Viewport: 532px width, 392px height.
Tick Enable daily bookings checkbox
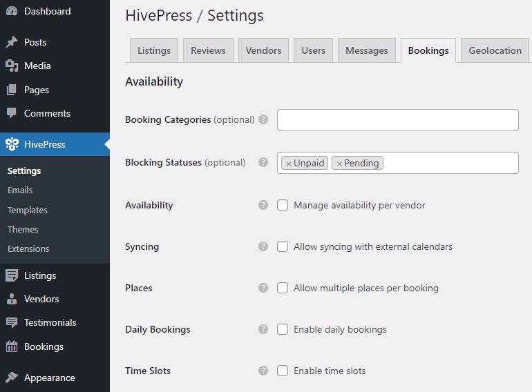(283, 329)
